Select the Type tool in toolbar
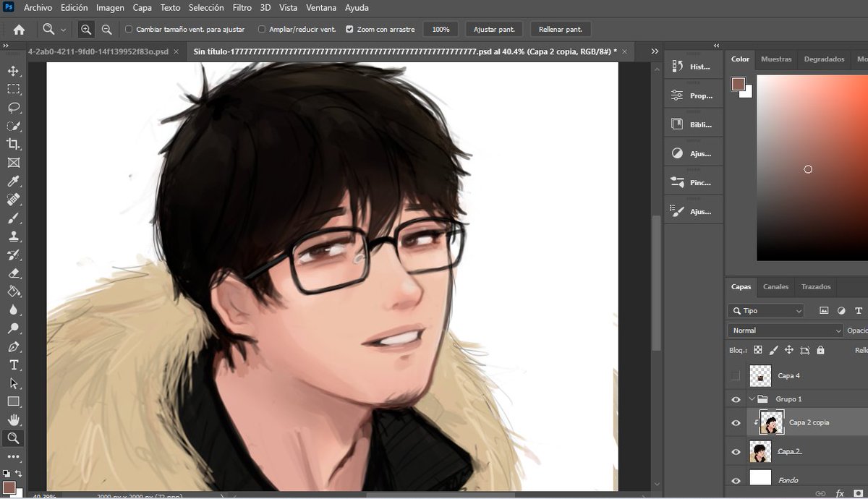 [x=13, y=365]
